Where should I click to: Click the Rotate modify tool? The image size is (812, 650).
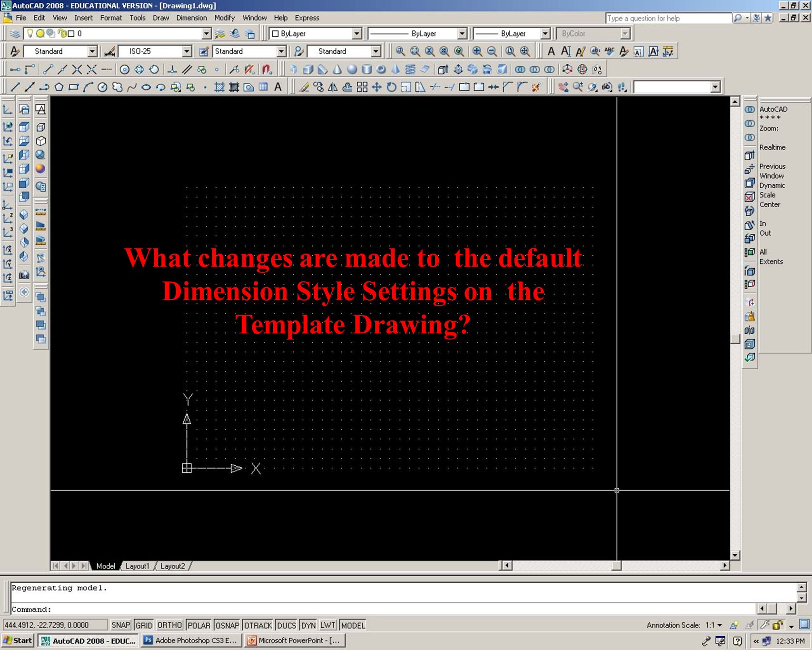tap(391, 87)
